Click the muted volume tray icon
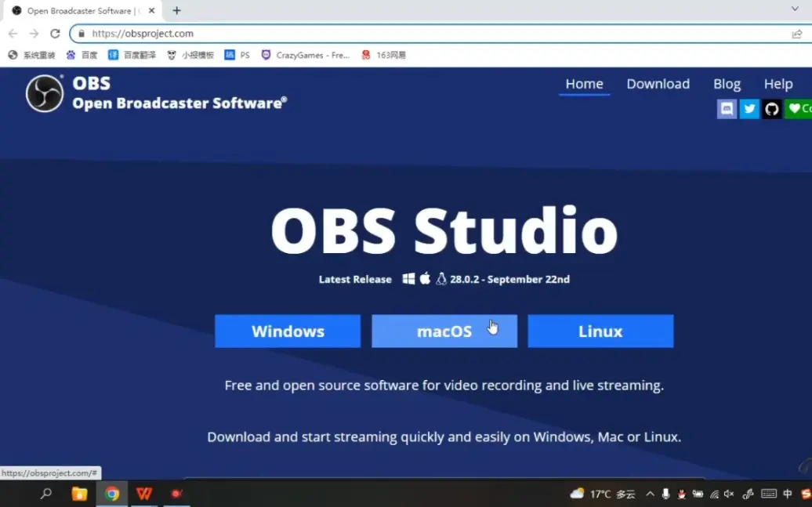 pyautogui.click(x=729, y=494)
